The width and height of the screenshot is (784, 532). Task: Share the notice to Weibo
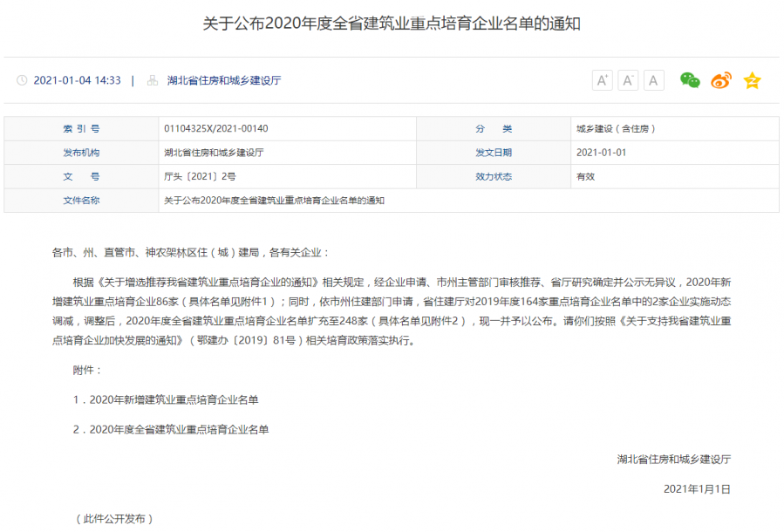point(721,80)
